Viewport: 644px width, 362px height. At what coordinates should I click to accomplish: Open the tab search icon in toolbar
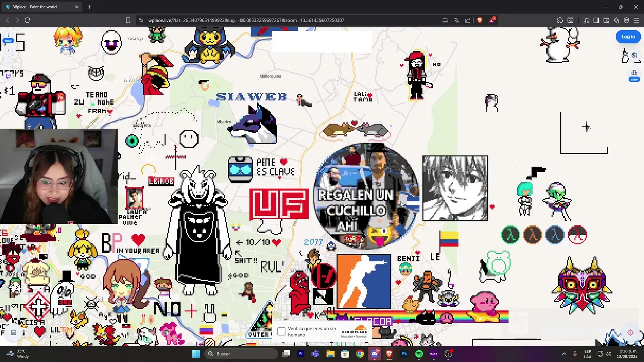point(570,20)
